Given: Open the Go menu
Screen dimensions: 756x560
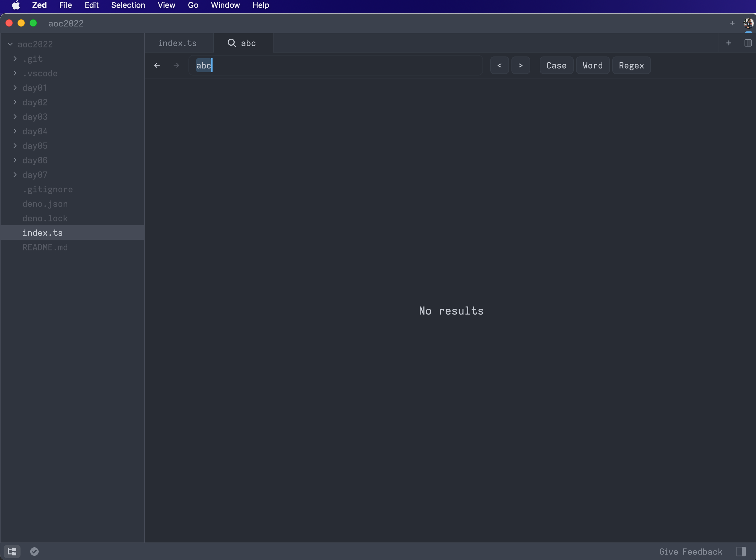Looking at the screenshot, I should pos(193,5).
